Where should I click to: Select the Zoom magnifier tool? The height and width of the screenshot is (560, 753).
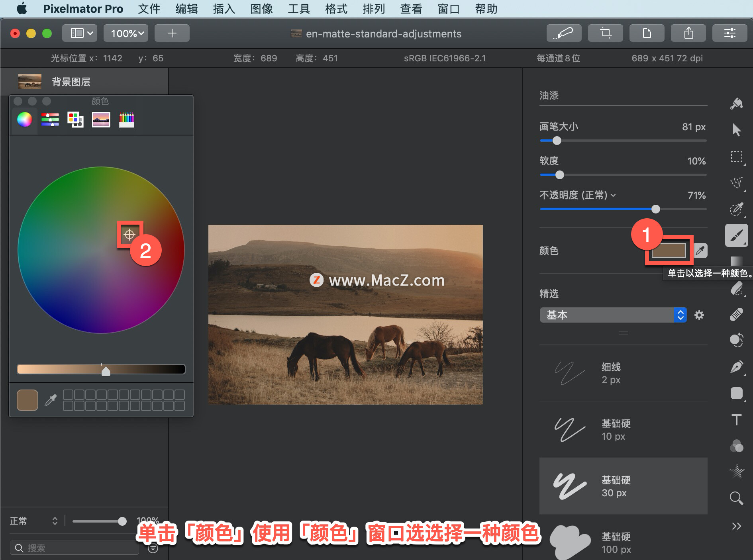[x=736, y=498]
